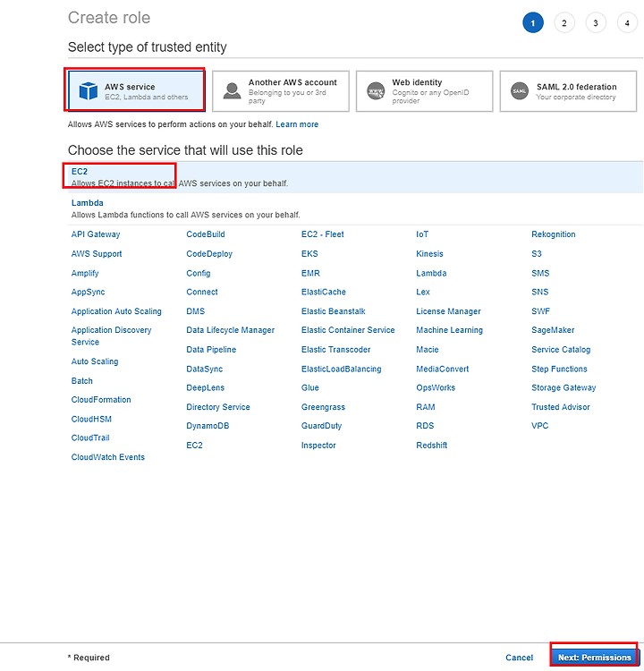The width and height of the screenshot is (644, 671).
Task: Select Application Discovery Service
Action: tap(111, 335)
